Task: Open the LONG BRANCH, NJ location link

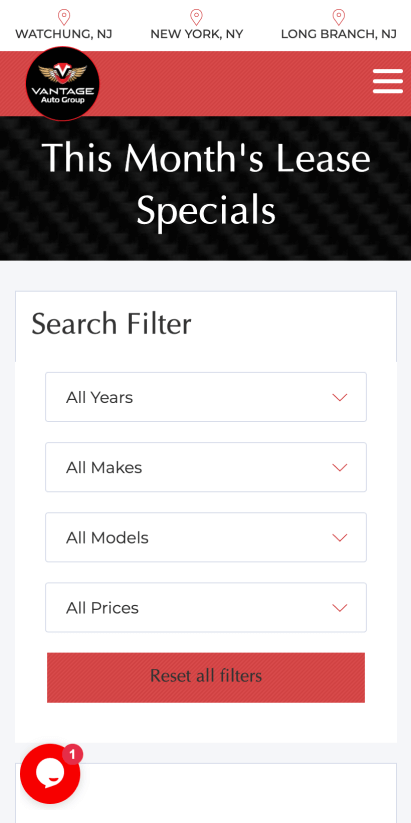Action: pyautogui.click(x=339, y=34)
